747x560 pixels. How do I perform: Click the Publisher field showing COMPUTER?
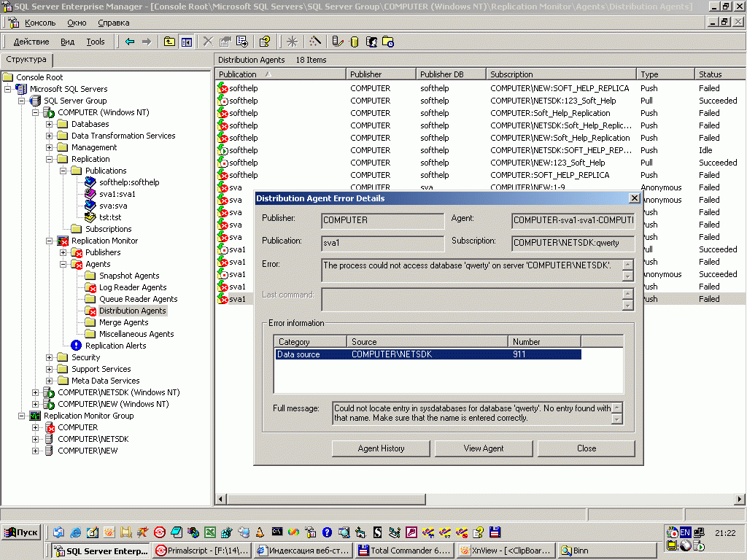pos(382,220)
